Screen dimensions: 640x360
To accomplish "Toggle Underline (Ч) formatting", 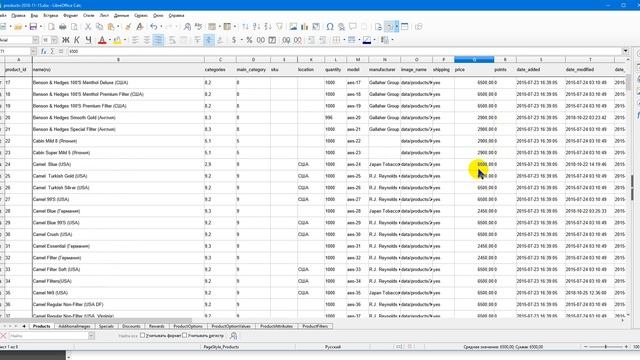I will [88, 40].
